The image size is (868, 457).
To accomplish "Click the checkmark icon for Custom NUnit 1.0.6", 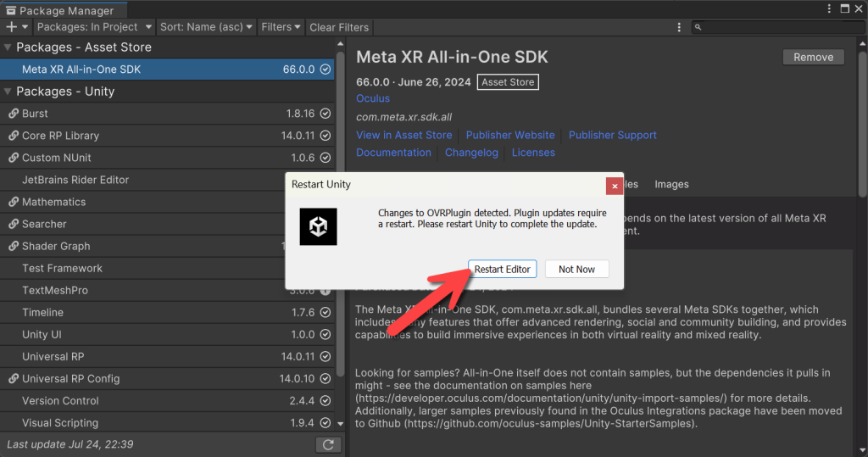I will coord(325,158).
